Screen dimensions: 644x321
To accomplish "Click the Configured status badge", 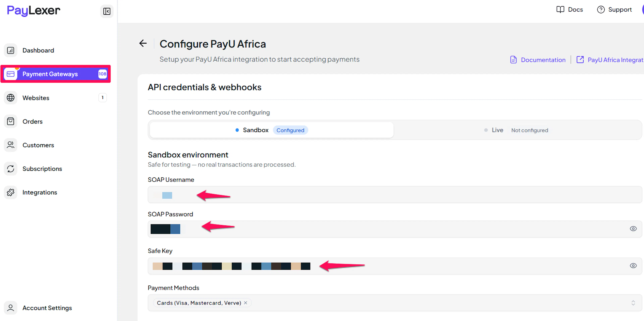I will pyautogui.click(x=290, y=130).
